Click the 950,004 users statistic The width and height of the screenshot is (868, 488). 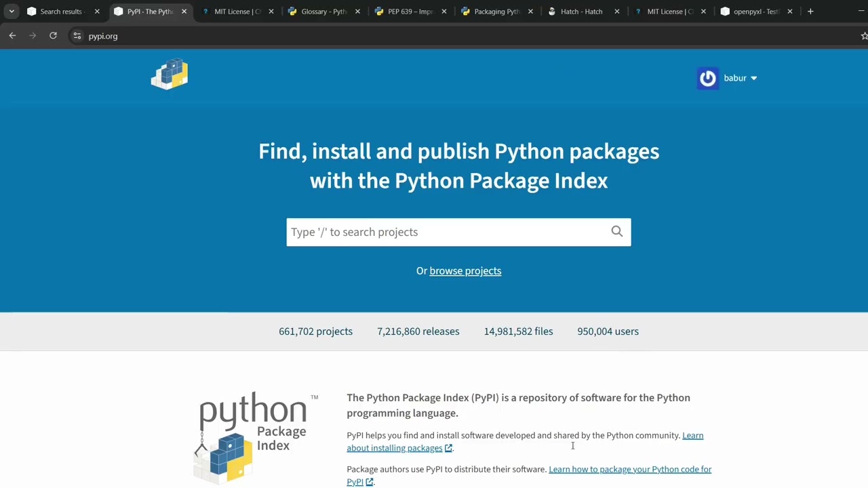(608, 331)
